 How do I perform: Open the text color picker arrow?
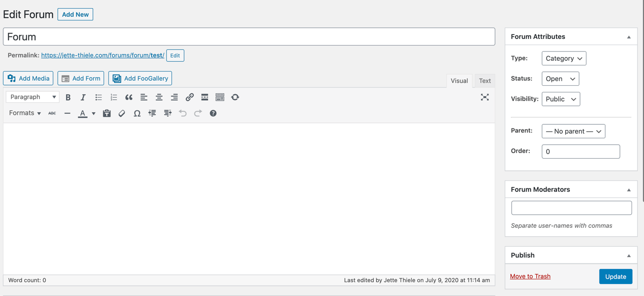coord(94,113)
